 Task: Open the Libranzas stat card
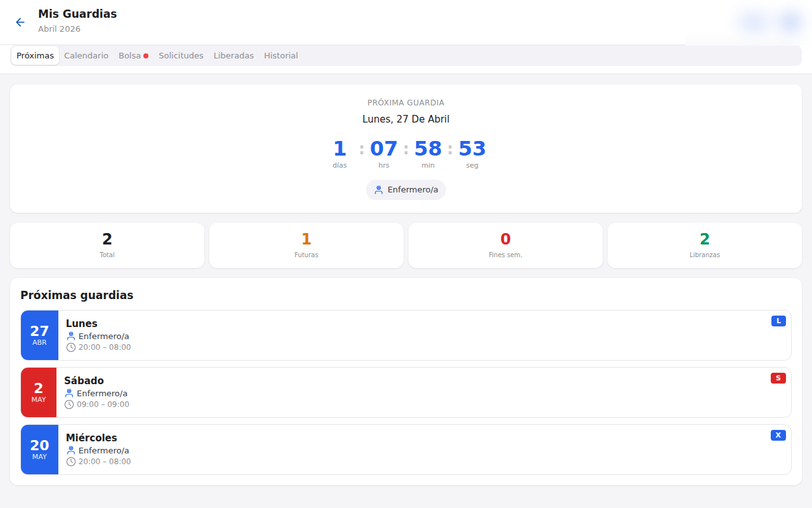tap(705, 245)
